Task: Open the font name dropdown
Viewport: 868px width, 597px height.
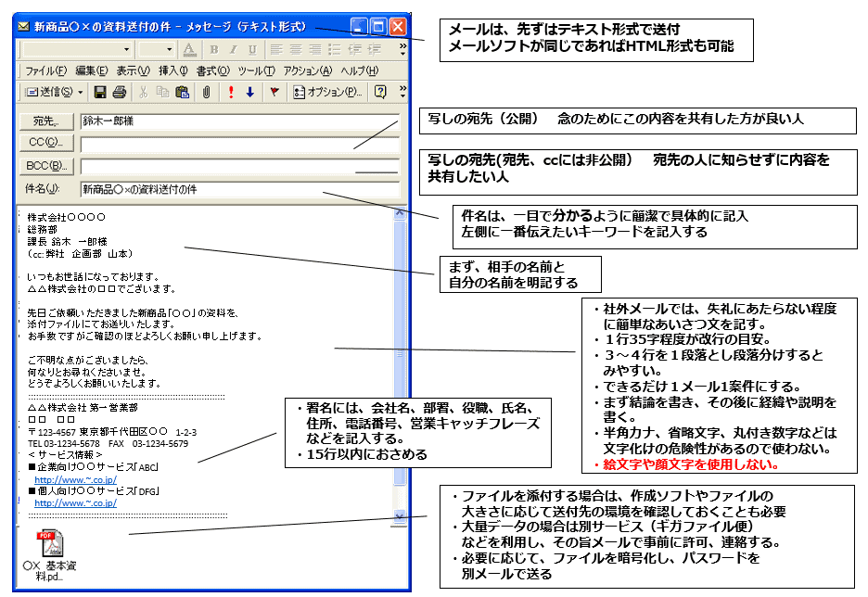Action: (x=128, y=49)
